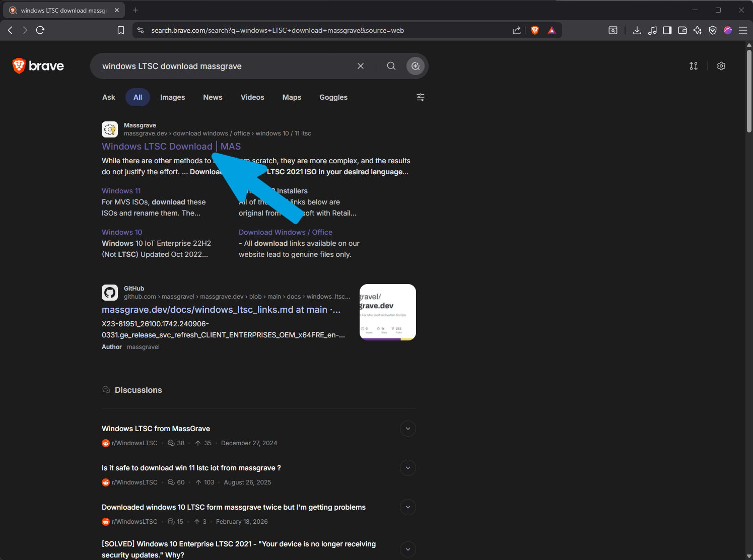This screenshot has height=560, width=753.
Task: Click the search query input field
Action: point(227,66)
